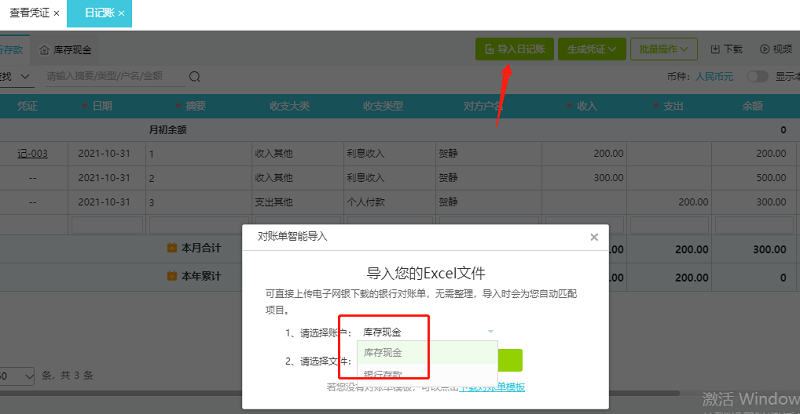Close the 查看凭证 tab with its ×
The image size is (800, 414).
coord(56,13)
